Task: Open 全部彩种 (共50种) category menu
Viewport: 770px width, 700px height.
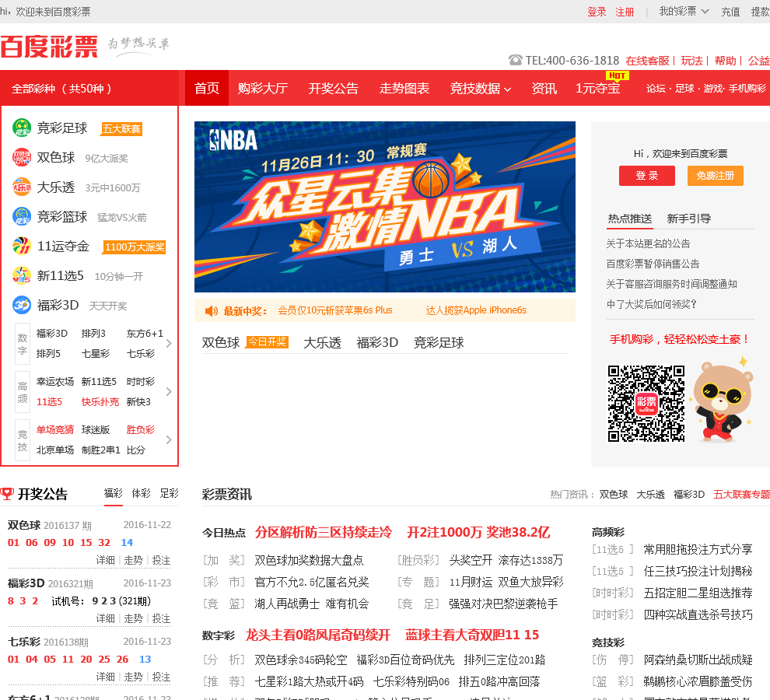Action: click(x=89, y=89)
